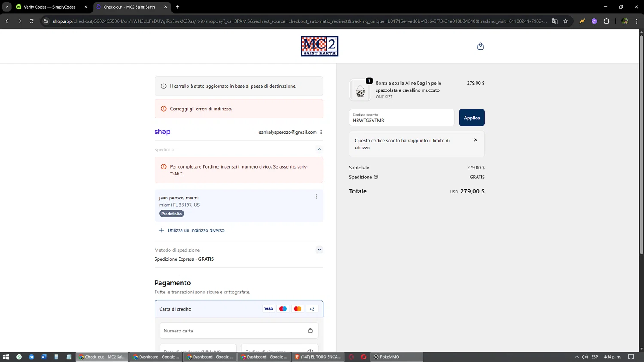Open a new browser tab
This screenshot has width=644, height=362.
point(178,7)
